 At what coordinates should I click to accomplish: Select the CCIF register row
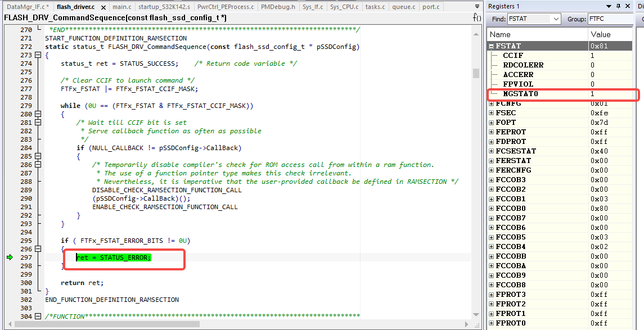tap(513, 55)
